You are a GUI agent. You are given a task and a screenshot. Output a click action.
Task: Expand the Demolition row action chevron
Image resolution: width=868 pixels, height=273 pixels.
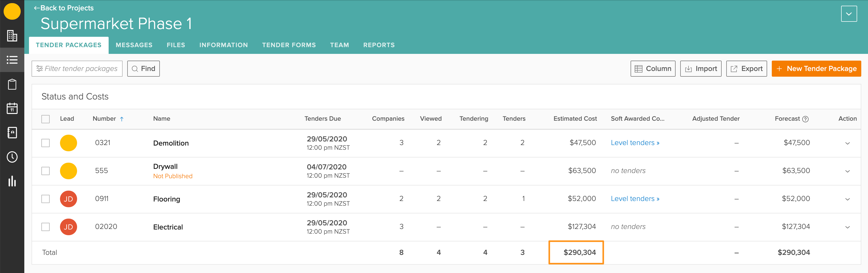(848, 143)
